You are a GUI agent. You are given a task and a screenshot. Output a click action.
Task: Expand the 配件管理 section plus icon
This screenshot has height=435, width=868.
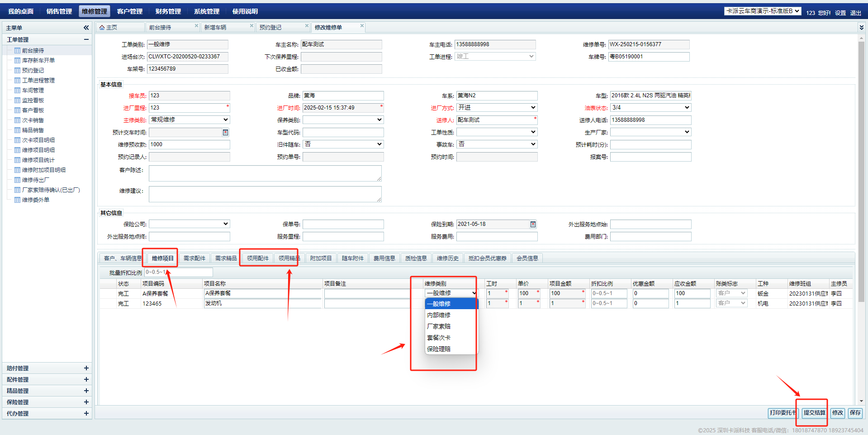[x=86, y=379]
